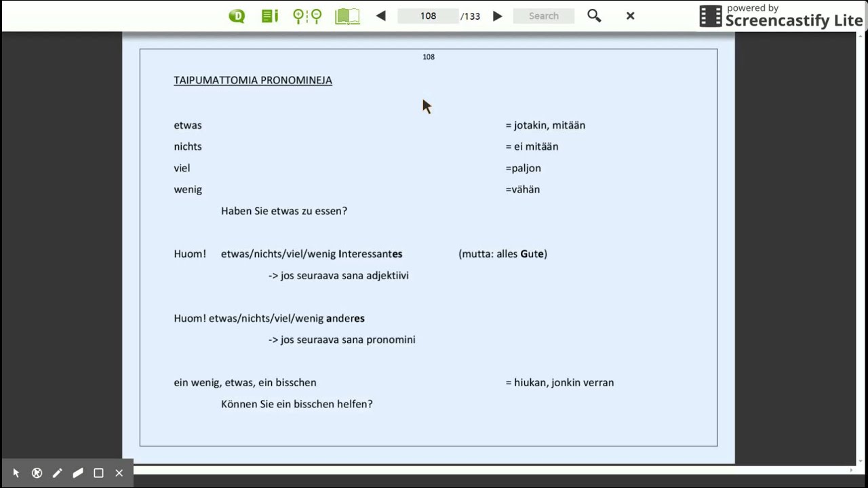This screenshot has width=868, height=488.
Task: Click the translation '=vähän'
Action: coord(522,190)
